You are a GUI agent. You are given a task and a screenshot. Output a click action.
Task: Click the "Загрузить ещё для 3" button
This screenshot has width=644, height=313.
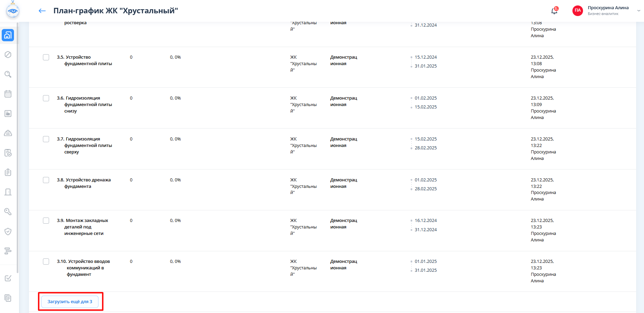tap(70, 302)
